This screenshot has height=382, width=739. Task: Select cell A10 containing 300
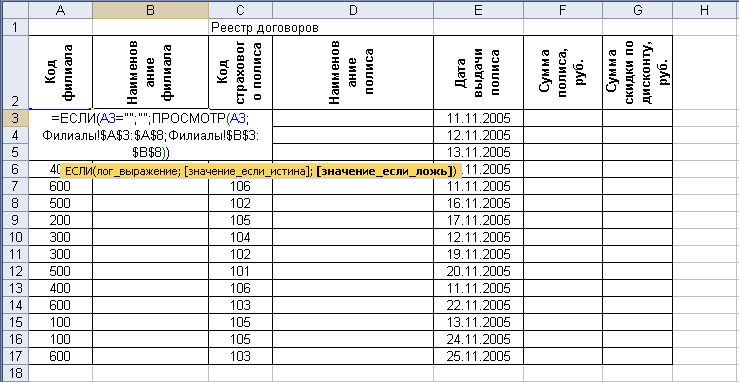tap(60, 237)
